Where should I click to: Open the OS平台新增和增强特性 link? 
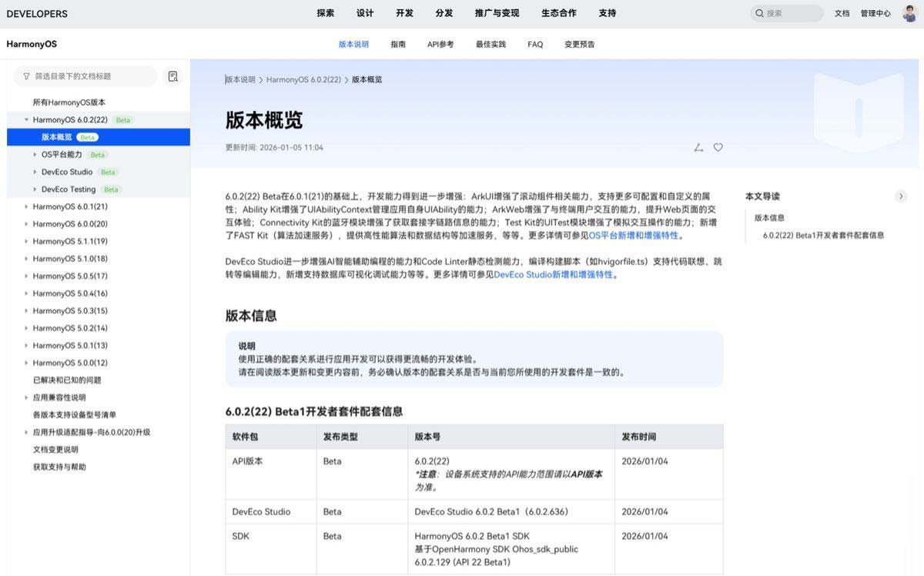(634, 236)
